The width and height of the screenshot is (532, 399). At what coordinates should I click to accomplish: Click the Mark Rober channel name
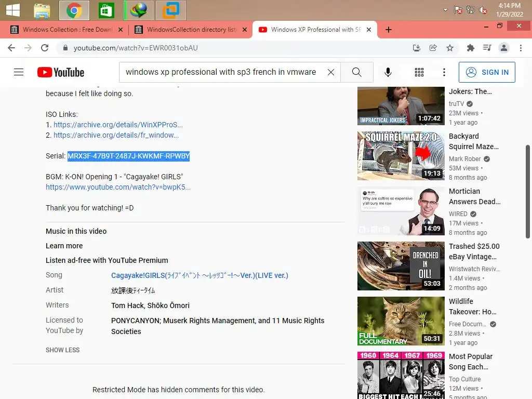click(464, 159)
